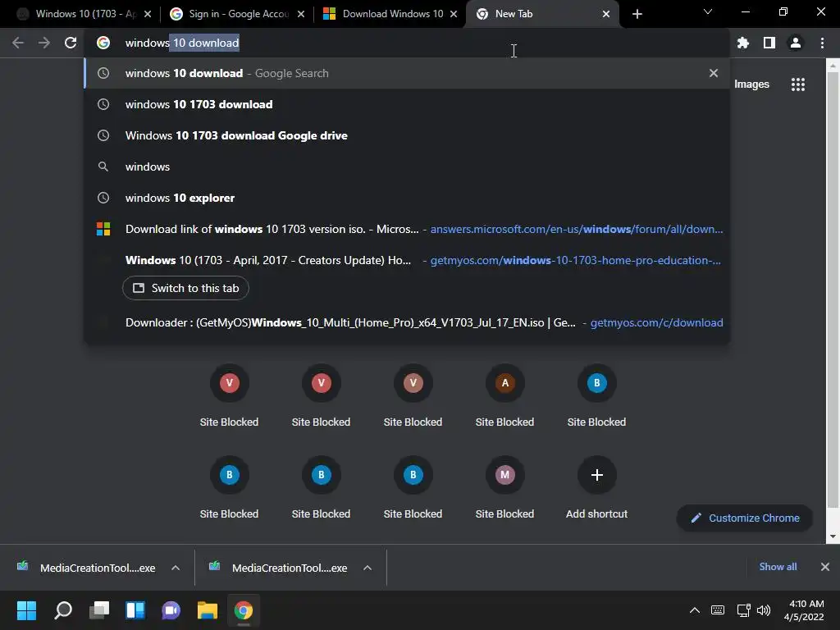Open first red V Site Blocked shortcut

click(x=229, y=396)
